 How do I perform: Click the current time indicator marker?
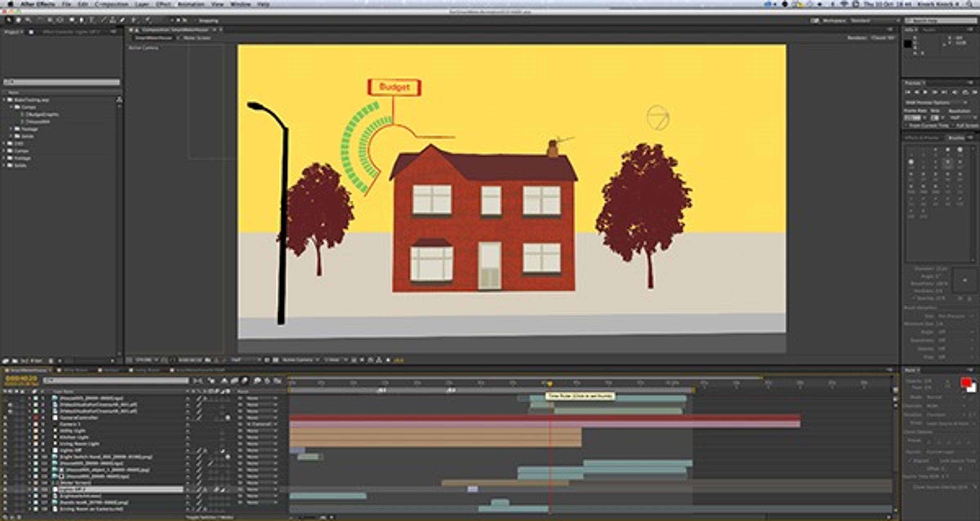pyautogui.click(x=550, y=383)
